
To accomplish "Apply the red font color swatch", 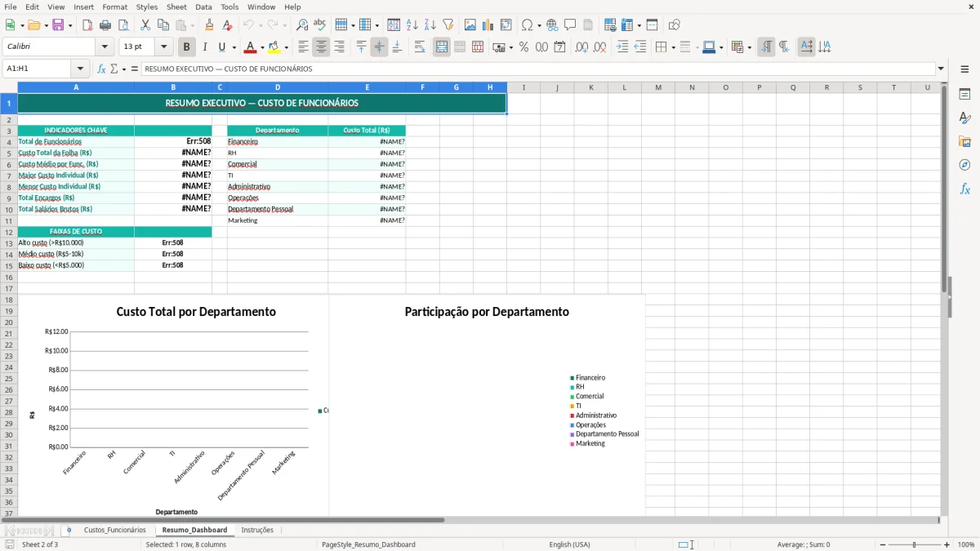I will point(251,47).
